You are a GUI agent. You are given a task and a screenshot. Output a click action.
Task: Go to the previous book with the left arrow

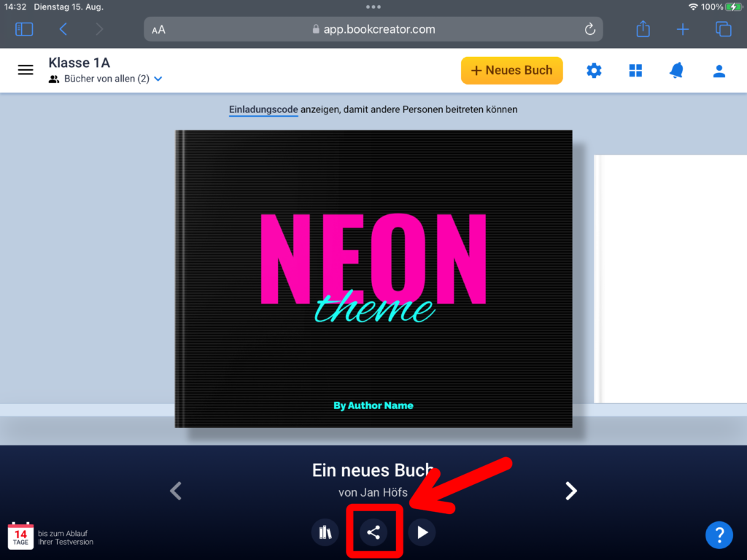click(x=175, y=491)
